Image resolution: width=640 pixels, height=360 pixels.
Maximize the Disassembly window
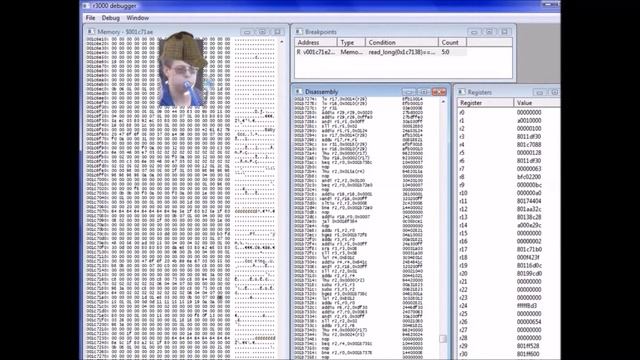(x=424, y=92)
